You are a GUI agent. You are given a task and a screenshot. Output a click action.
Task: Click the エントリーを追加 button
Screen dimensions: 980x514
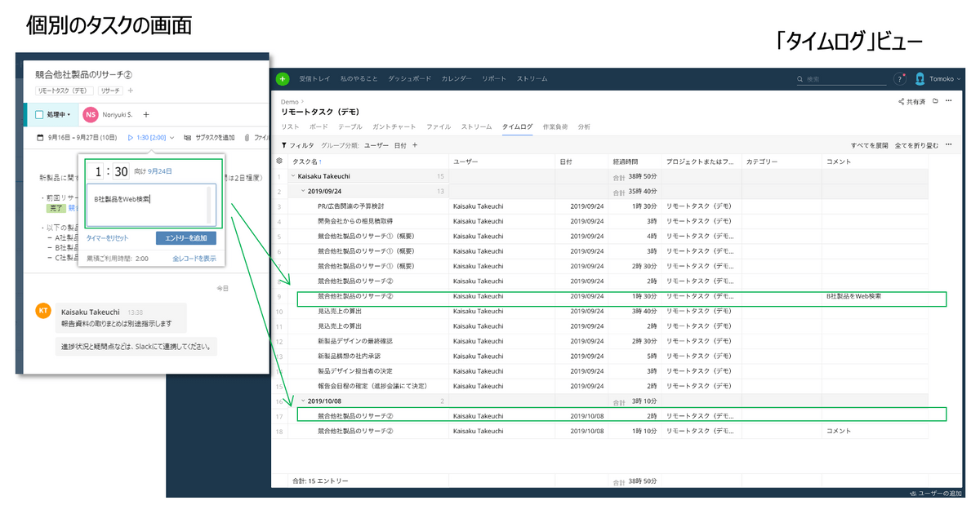point(185,238)
